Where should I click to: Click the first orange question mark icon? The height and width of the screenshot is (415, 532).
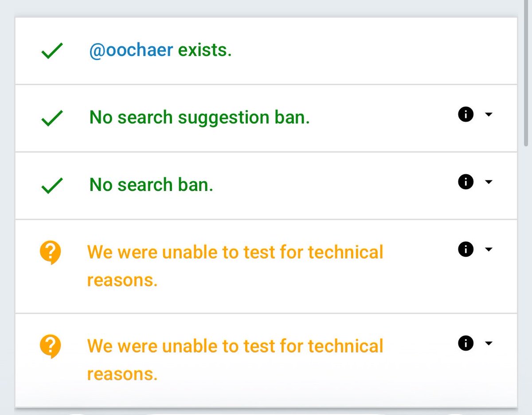[50, 254]
